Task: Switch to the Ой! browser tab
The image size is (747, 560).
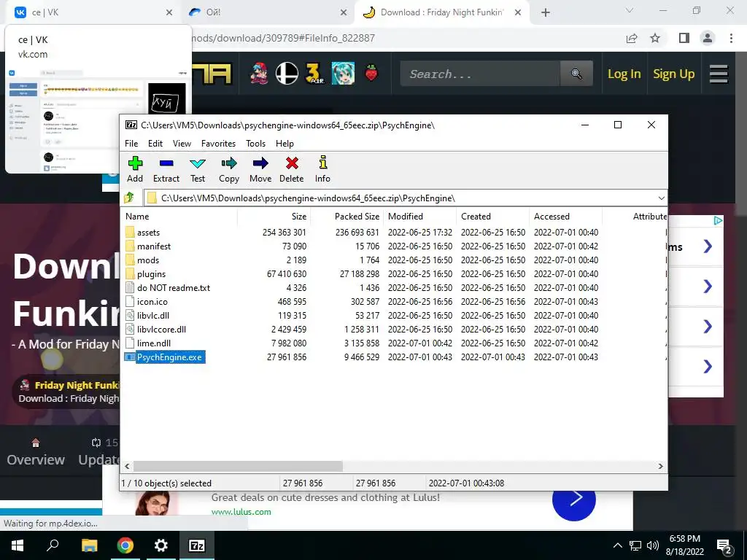Action: [267, 12]
